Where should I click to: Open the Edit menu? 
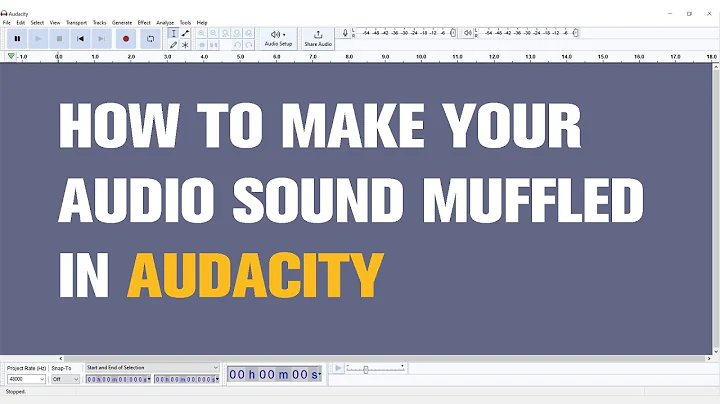click(21, 22)
